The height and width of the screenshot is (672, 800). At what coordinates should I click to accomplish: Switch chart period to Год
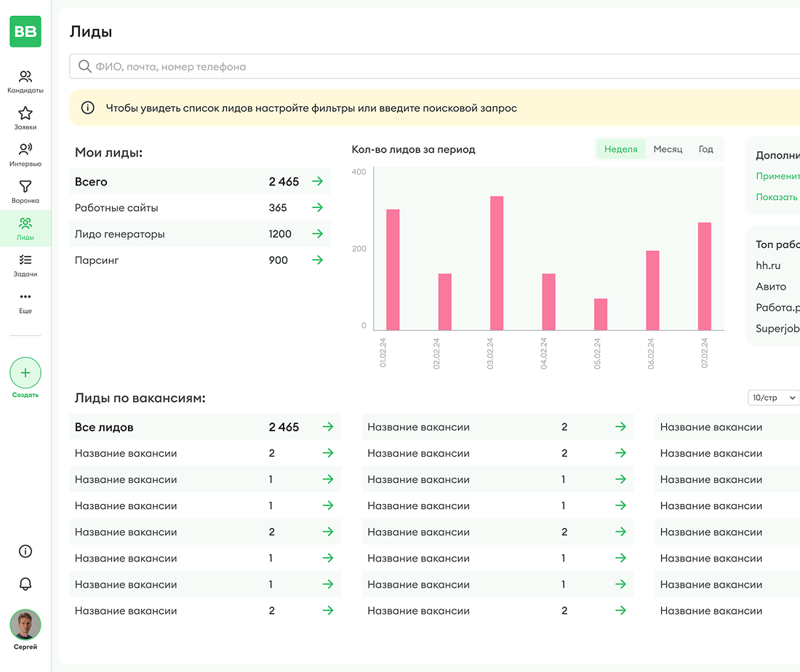[705, 149]
